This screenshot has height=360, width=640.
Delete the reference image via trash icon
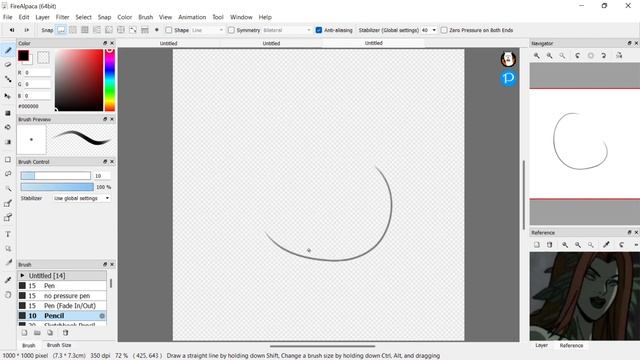pos(549,245)
